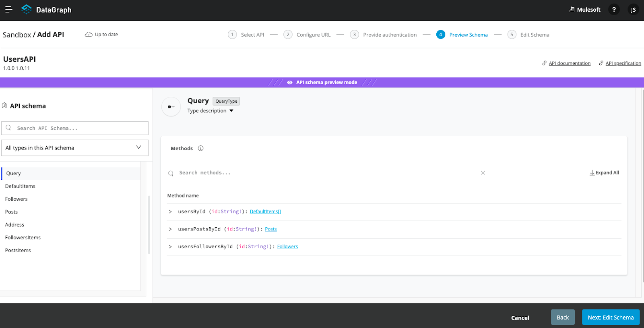This screenshot has height=328, width=644.
Task: Click the type list scrollbar
Action: (149, 225)
